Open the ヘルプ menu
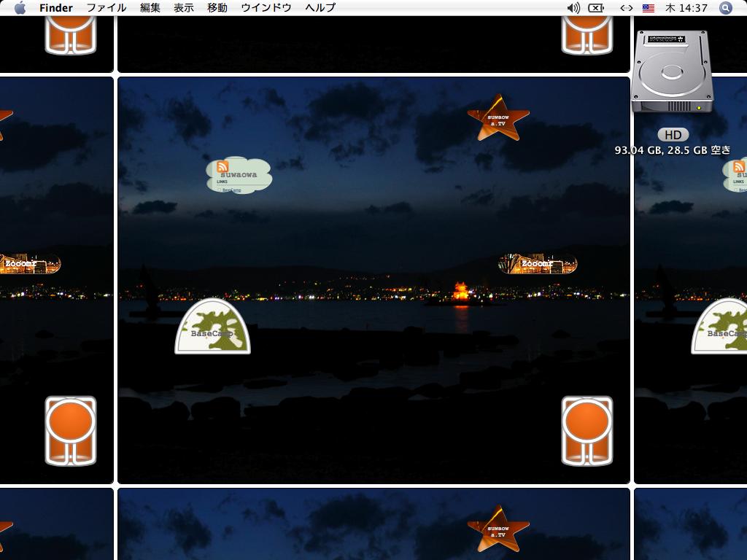 pos(320,7)
